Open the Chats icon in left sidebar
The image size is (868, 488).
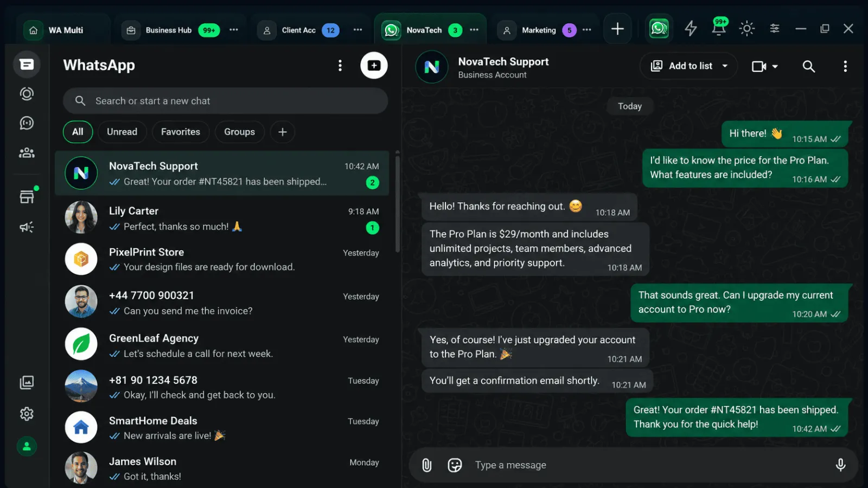click(x=27, y=65)
